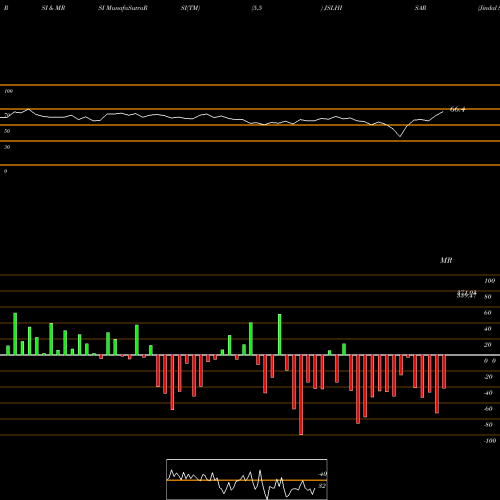Click the 'SAR' header text
Viewport: 500px width, 500px height.
point(420,8)
